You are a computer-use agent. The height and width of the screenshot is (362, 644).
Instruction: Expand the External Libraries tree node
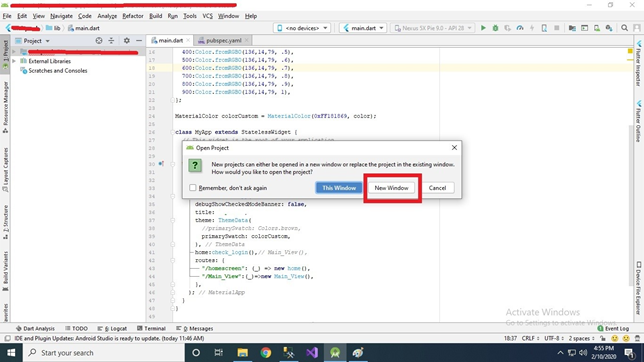(14, 61)
